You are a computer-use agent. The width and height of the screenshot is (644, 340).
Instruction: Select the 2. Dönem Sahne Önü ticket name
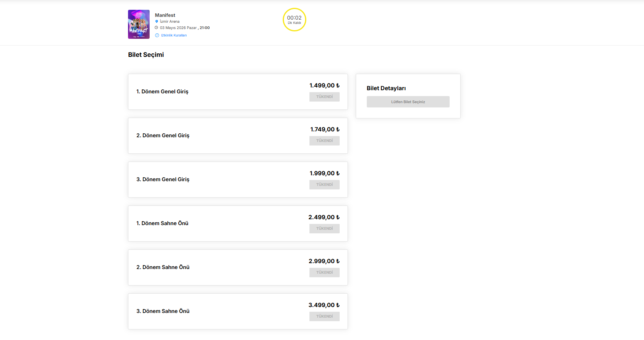pyautogui.click(x=163, y=267)
